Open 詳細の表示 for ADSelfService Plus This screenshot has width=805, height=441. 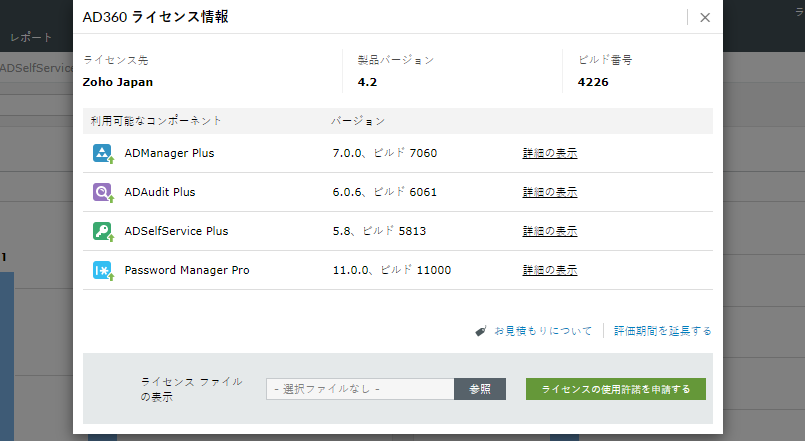pyautogui.click(x=550, y=231)
